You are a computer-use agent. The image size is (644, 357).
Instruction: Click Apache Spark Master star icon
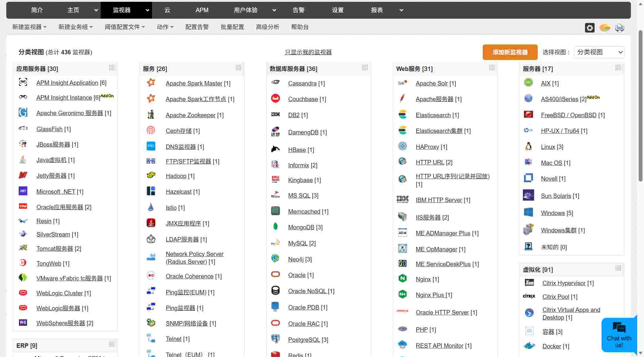pos(151,83)
